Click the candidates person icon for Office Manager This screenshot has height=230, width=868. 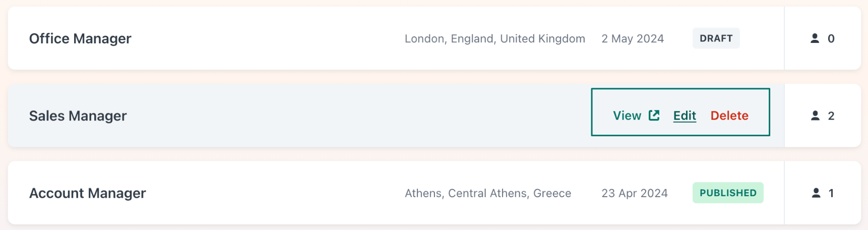coord(815,38)
